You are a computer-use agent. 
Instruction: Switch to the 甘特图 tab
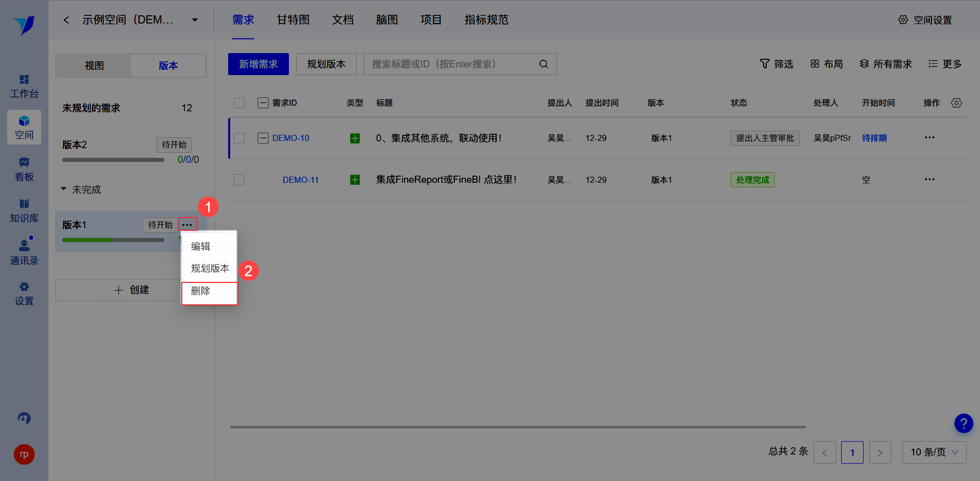[x=293, y=20]
